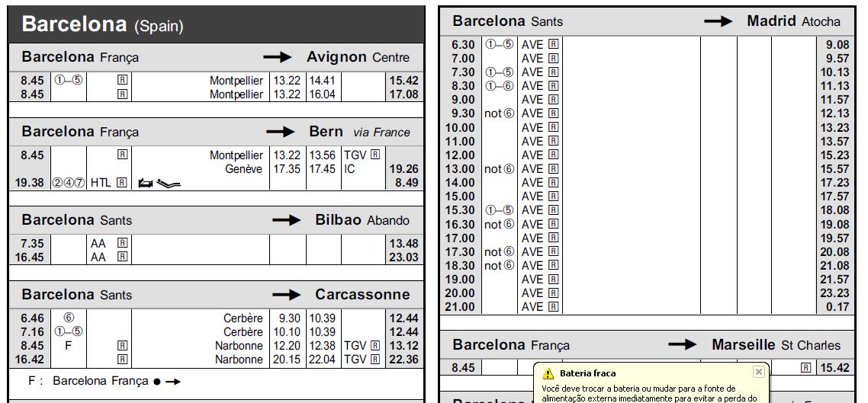Click the 16.45 AA departure to Bilbao
Screen dimensions: 868x403
coord(33,257)
